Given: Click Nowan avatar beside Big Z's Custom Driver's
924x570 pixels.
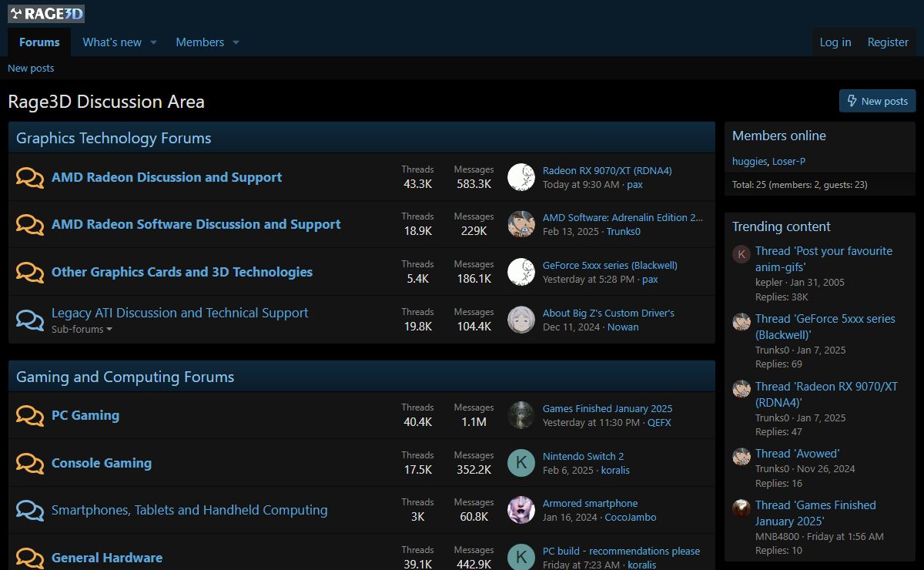Looking at the screenshot, I should [521, 320].
